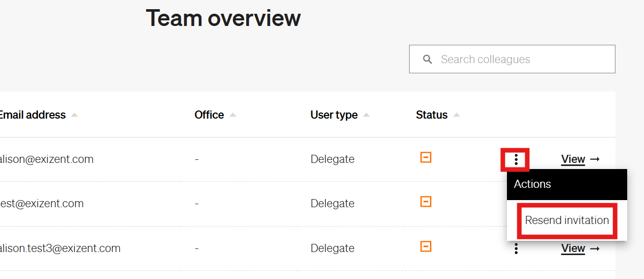Sort by the Status column arrow

click(x=457, y=115)
